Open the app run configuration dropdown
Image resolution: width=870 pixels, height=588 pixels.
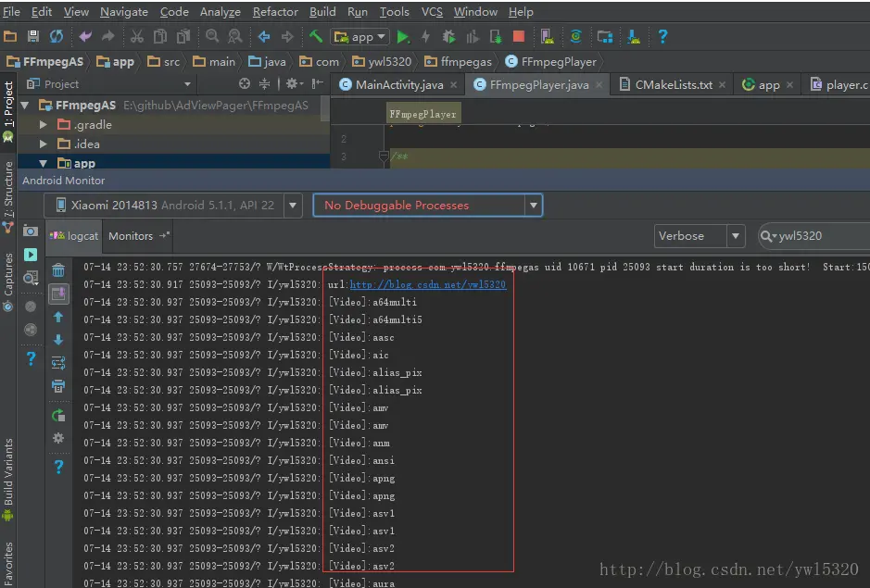[x=359, y=37]
